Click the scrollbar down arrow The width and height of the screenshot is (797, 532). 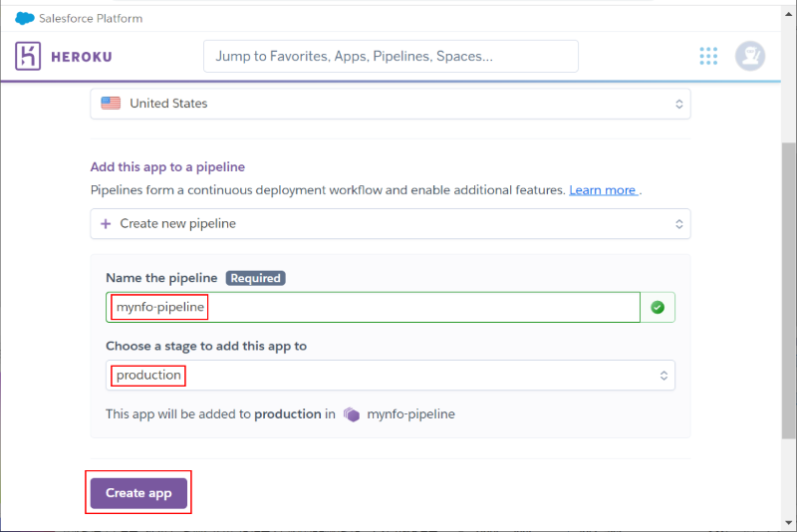(x=788, y=522)
